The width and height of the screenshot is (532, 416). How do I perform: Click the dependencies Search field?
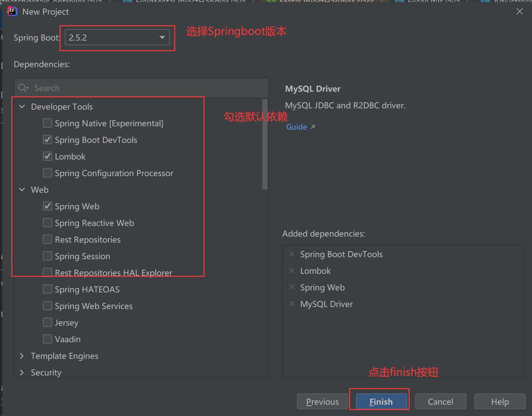141,88
